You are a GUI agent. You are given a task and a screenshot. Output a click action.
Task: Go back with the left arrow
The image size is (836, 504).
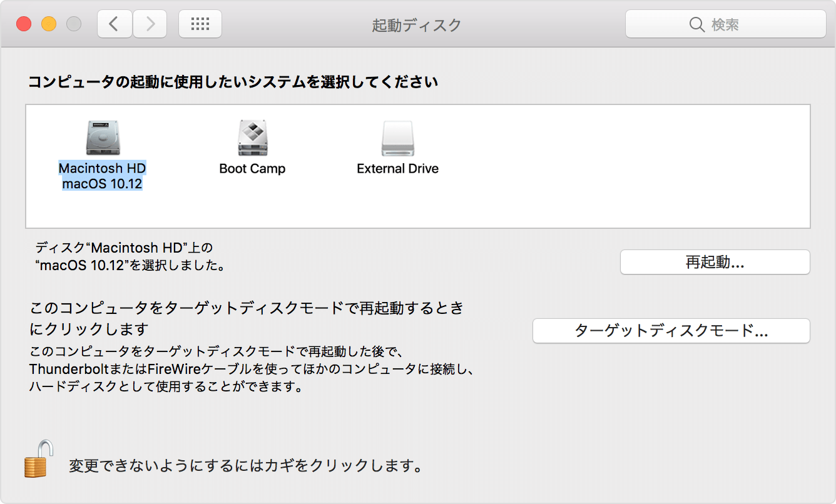(115, 24)
